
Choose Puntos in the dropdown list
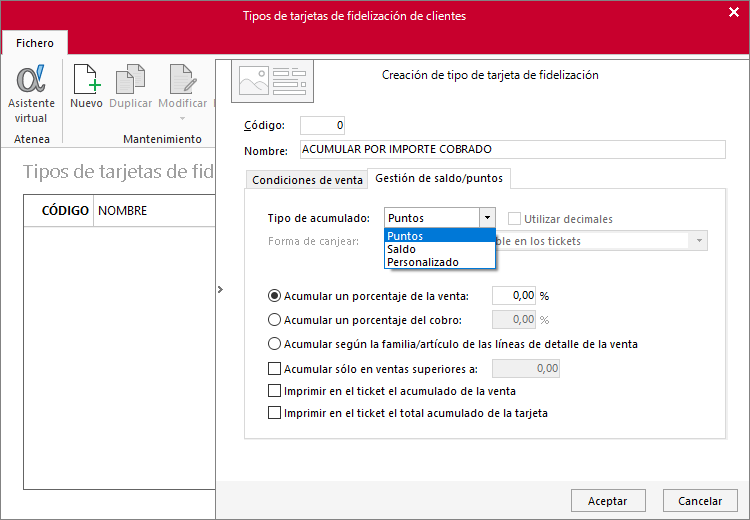coord(440,236)
